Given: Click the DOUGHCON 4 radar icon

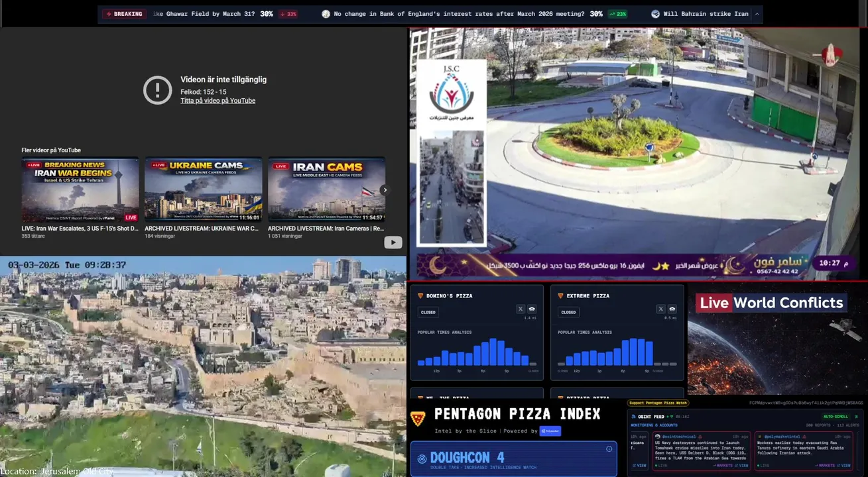Looking at the screenshot, I should [422, 458].
